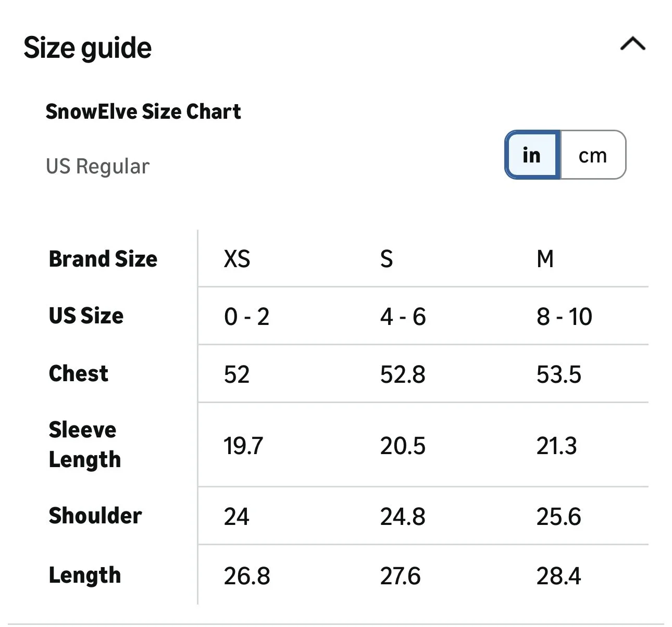Click the Chest row label
Image resolution: width=672 pixels, height=627 pixels.
coord(79,373)
